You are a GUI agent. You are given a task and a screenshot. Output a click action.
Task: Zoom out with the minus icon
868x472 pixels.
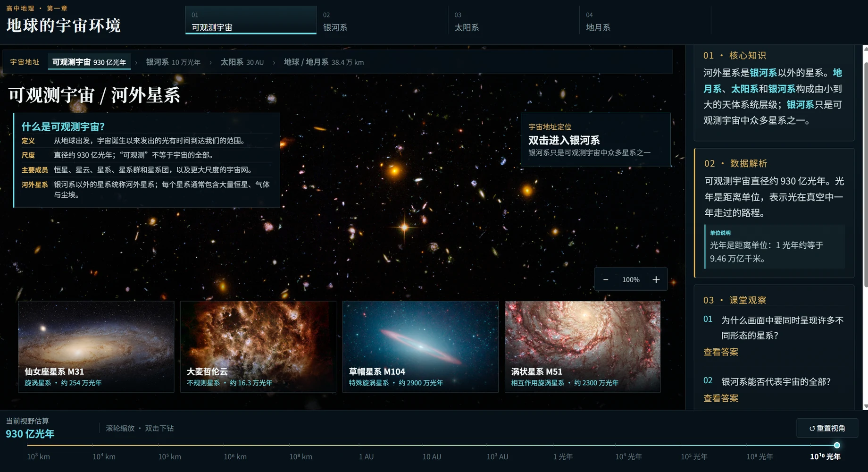click(606, 280)
